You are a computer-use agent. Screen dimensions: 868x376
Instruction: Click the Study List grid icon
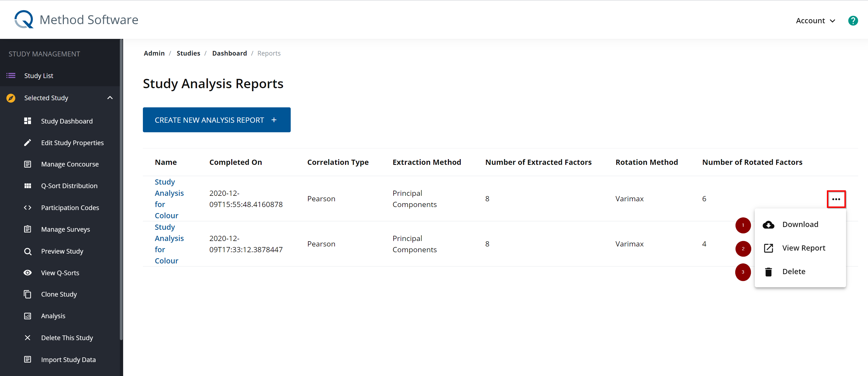11,76
